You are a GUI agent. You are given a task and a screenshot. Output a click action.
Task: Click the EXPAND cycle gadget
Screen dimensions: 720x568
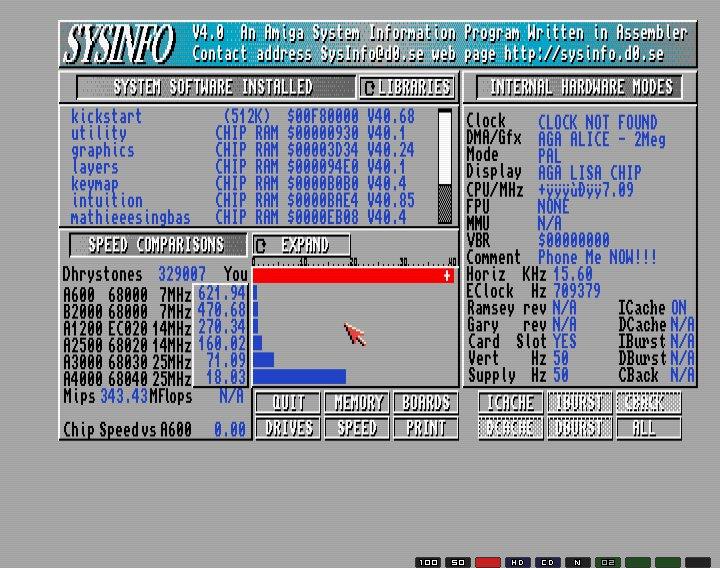(301, 245)
